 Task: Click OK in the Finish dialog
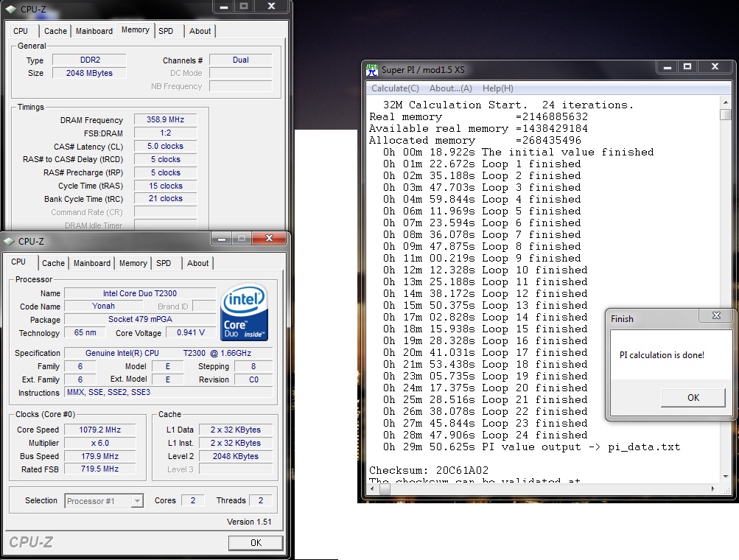pos(693,397)
